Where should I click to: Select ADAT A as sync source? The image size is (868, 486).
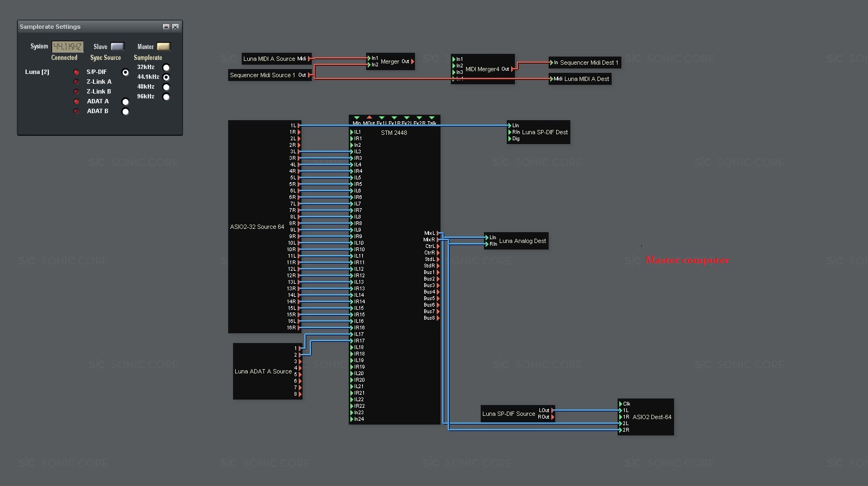coord(125,102)
